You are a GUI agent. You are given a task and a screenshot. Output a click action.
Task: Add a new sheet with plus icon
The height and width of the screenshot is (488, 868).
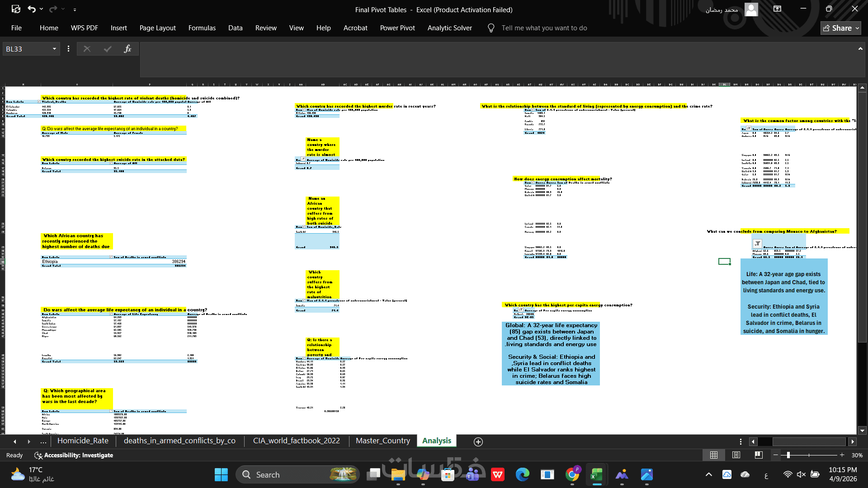pos(478,441)
